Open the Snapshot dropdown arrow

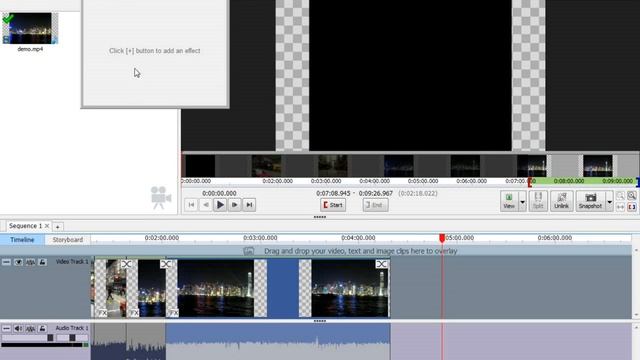coord(609,201)
